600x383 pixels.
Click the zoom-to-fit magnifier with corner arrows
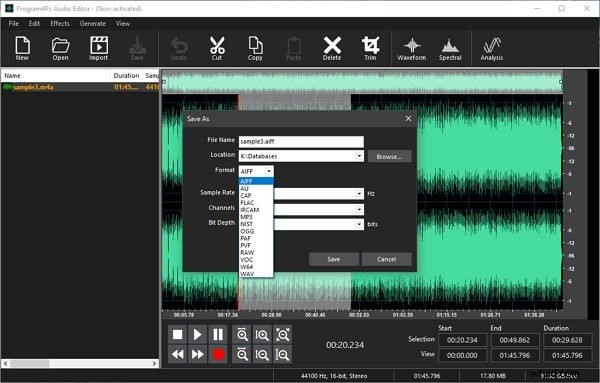pyautogui.click(x=282, y=335)
